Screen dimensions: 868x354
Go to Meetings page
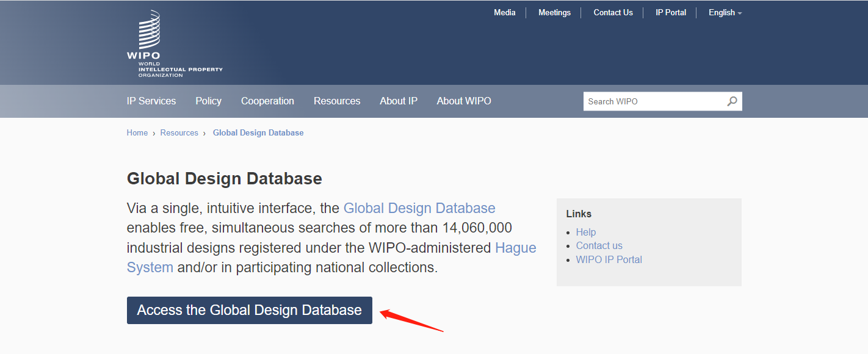pyautogui.click(x=554, y=13)
